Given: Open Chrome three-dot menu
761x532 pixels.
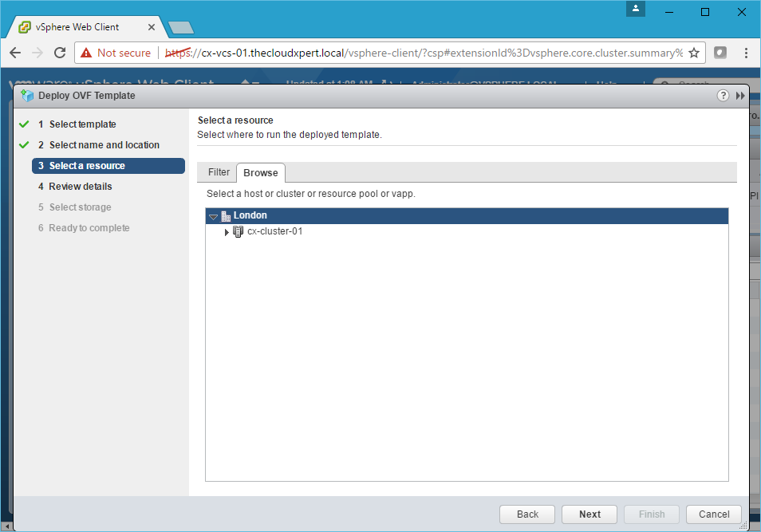Looking at the screenshot, I should (746, 53).
